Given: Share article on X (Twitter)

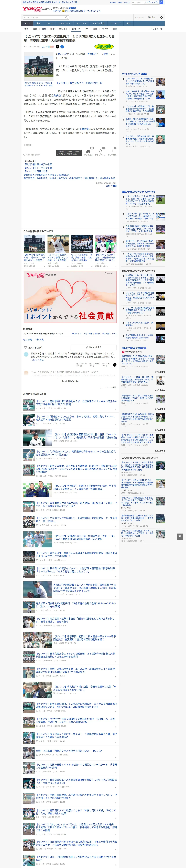Looking at the screenshot, I should click(57, 47).
